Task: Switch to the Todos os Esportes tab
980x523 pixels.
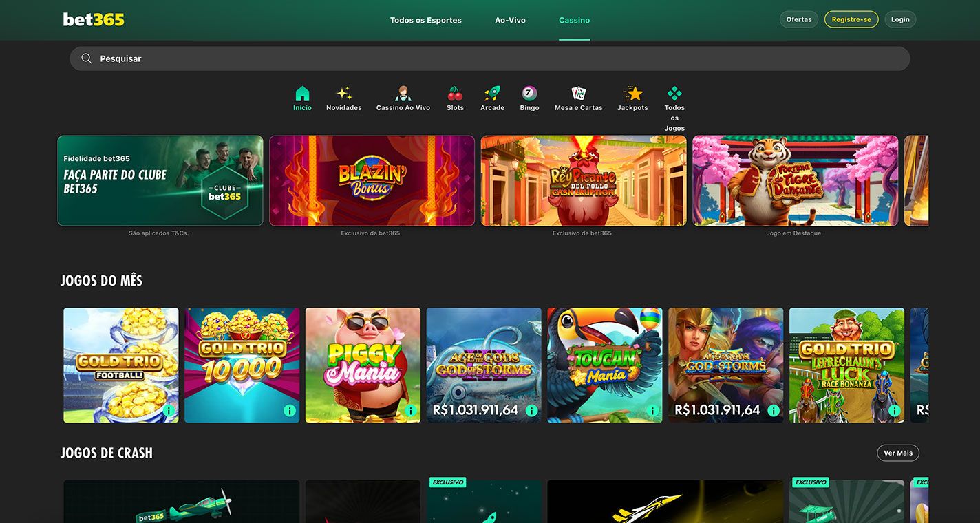Action: click(425, 20)
